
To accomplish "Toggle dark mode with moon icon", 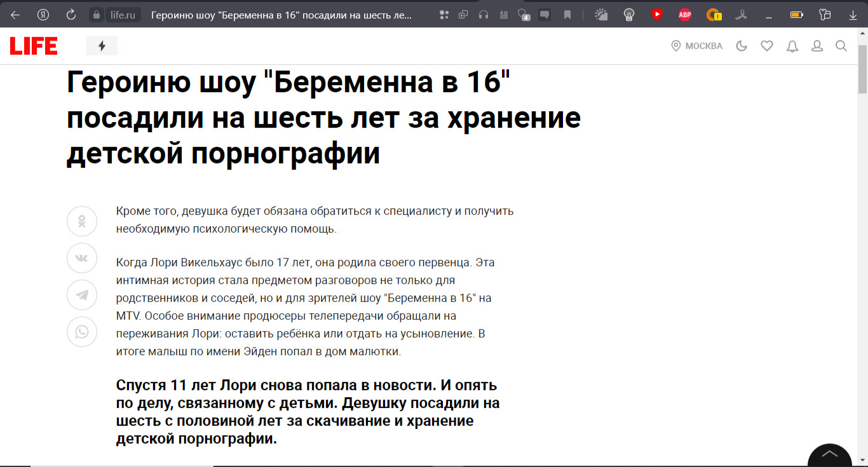I will point(742,46).
